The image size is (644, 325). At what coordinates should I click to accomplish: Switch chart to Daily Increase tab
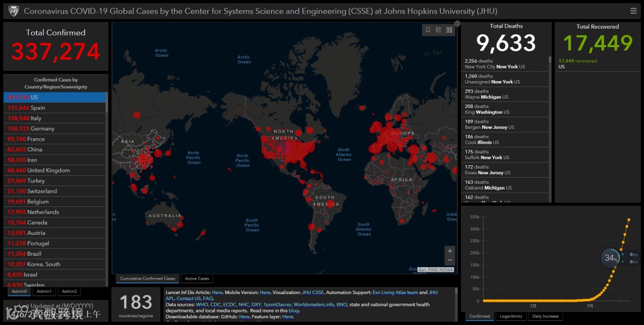pos(546,317)
